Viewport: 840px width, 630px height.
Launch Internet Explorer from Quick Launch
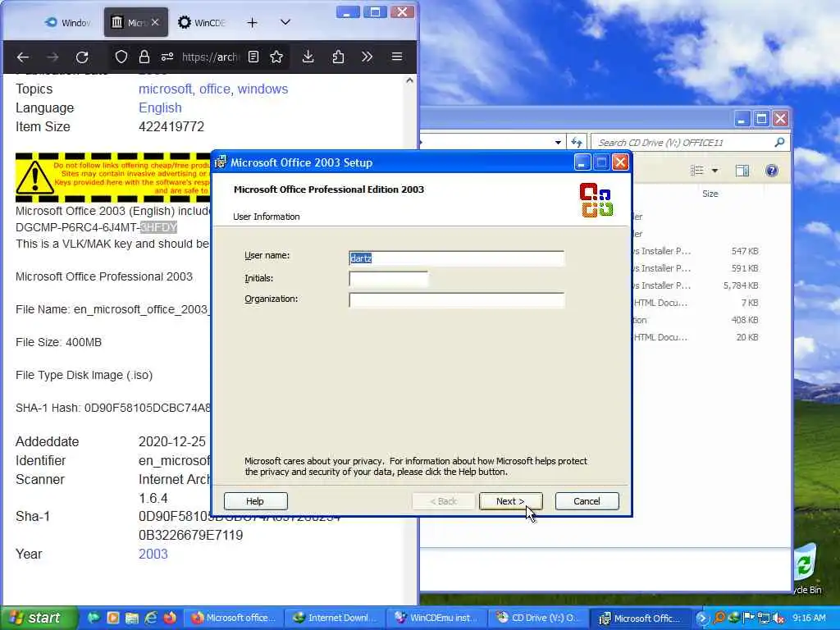coord(151,618)
